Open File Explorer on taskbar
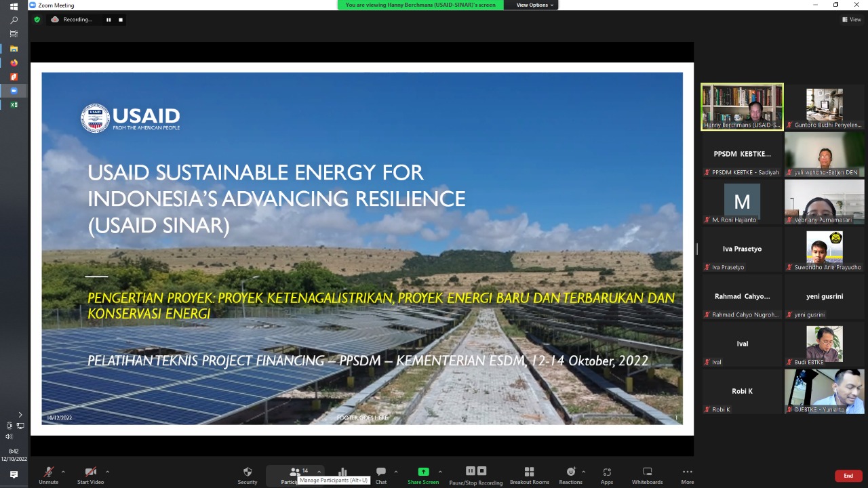 tap(14, 49)
